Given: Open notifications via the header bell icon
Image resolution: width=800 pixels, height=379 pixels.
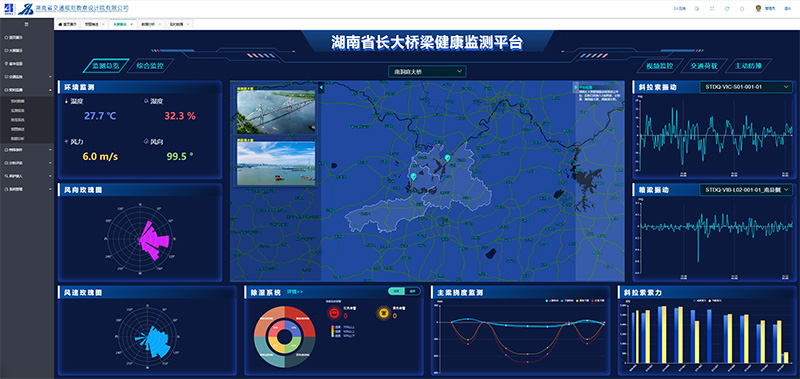Looking at the screenshot, I should pos(742,9).
